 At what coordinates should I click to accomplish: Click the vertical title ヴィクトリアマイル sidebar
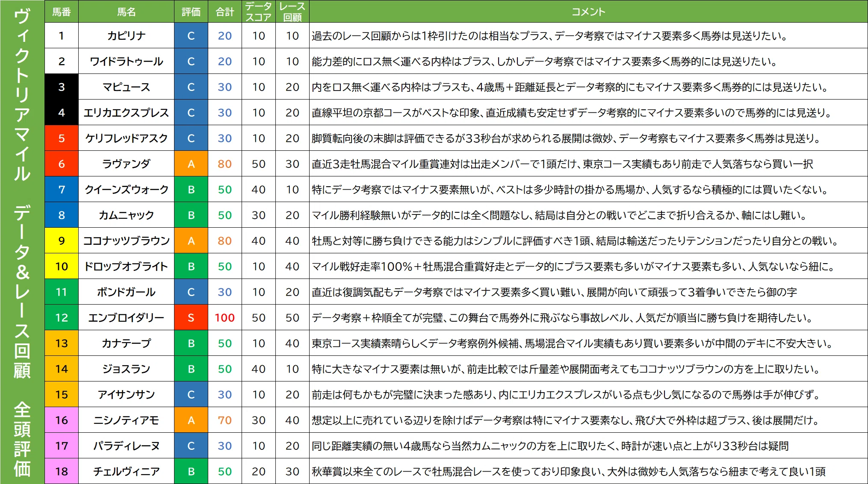pyautogui.click(x=22, y=242)
